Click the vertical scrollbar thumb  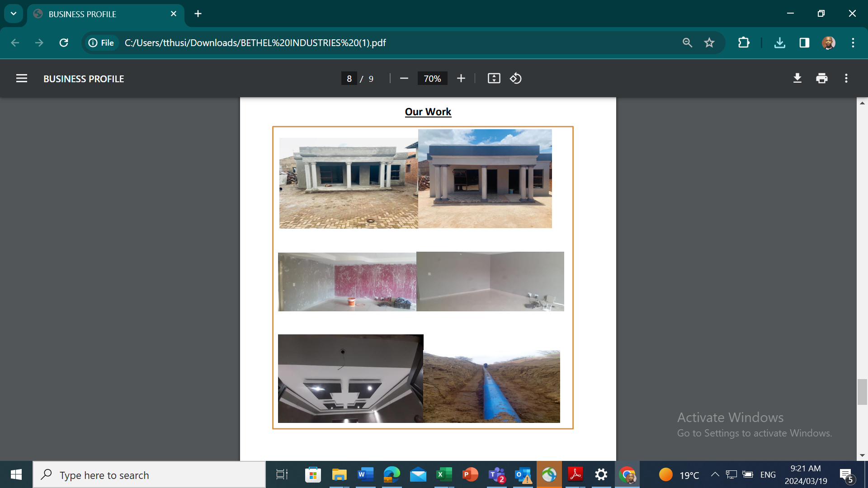click(x=862, y=392)
